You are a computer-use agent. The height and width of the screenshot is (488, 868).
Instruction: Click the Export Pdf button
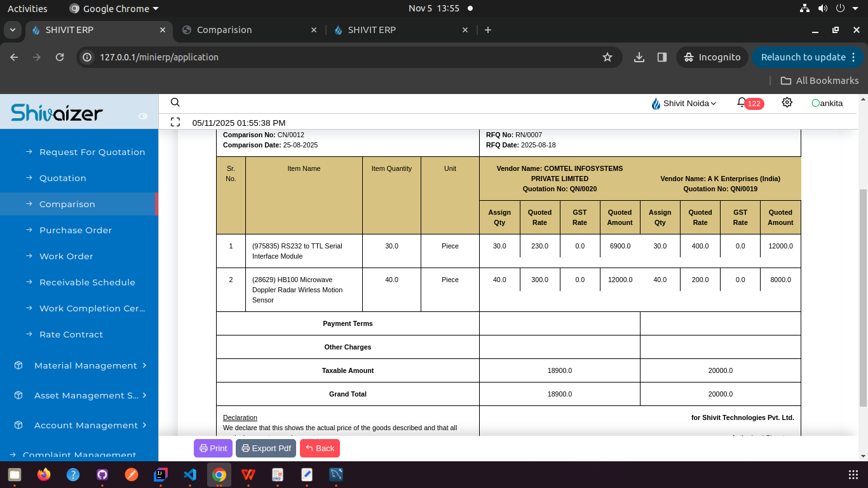coord(266,448)
